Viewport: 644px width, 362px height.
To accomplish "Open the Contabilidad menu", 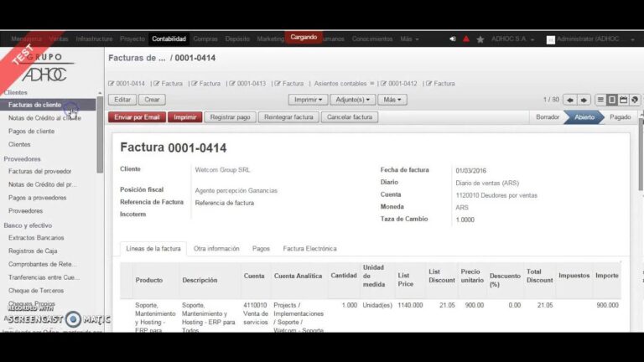I will 169,39.
